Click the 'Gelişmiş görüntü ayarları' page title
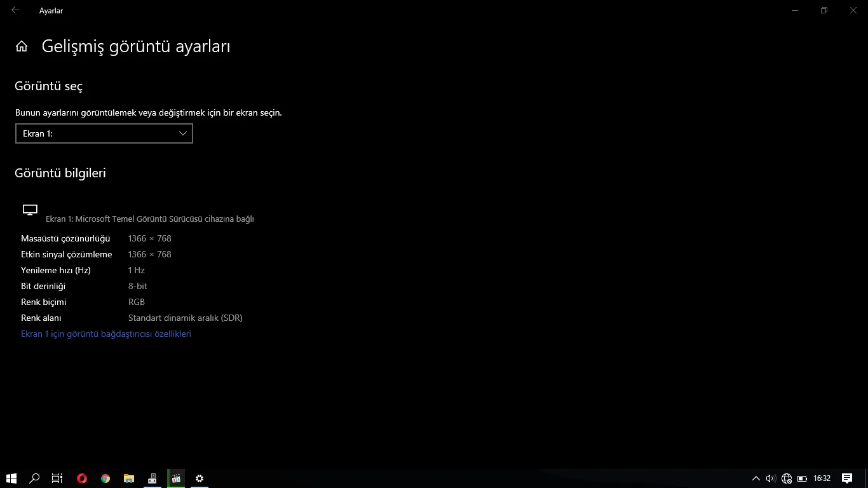Viewport: 868px width, 488px height. point(136,46)
